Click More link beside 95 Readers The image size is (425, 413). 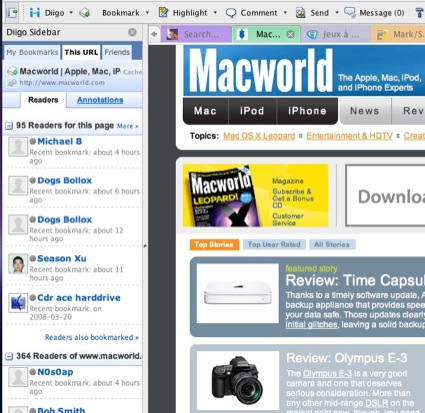[127, 126]
